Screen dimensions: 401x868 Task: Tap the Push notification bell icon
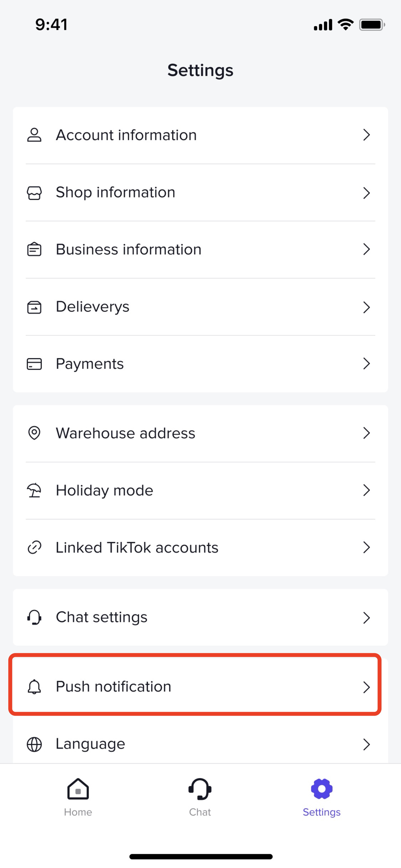(34, 686)
